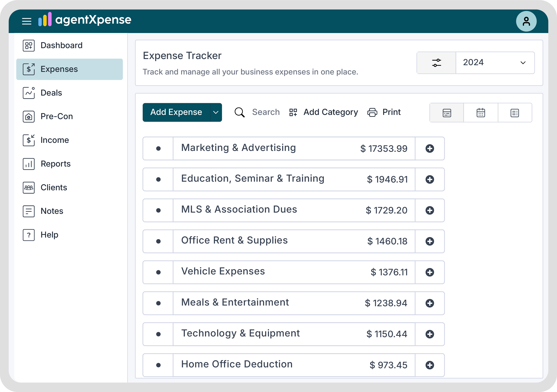Image resolution: width=557 pixels, height=392 pixels.
Task: Click the printer icon to print
Action: [x=372, y=112]
